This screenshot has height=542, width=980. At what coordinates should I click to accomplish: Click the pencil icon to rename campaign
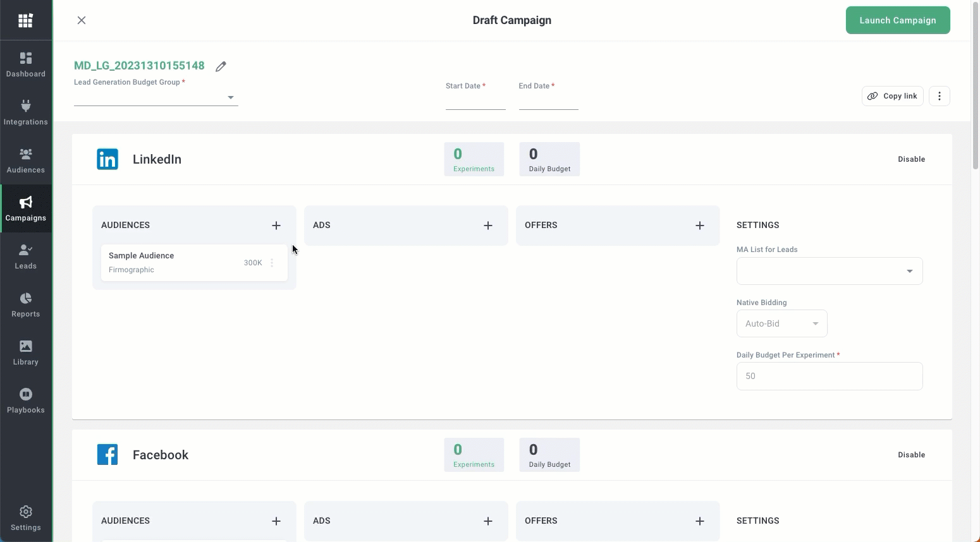pos(221,66)
